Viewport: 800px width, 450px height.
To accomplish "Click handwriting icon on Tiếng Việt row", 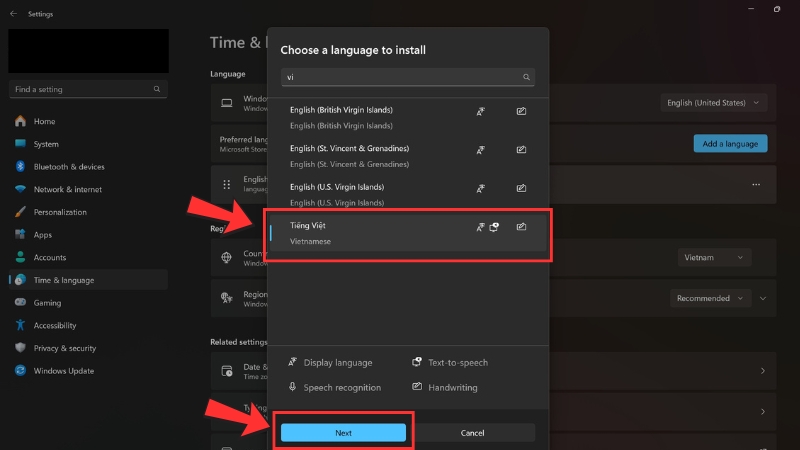I will [521, 227].
